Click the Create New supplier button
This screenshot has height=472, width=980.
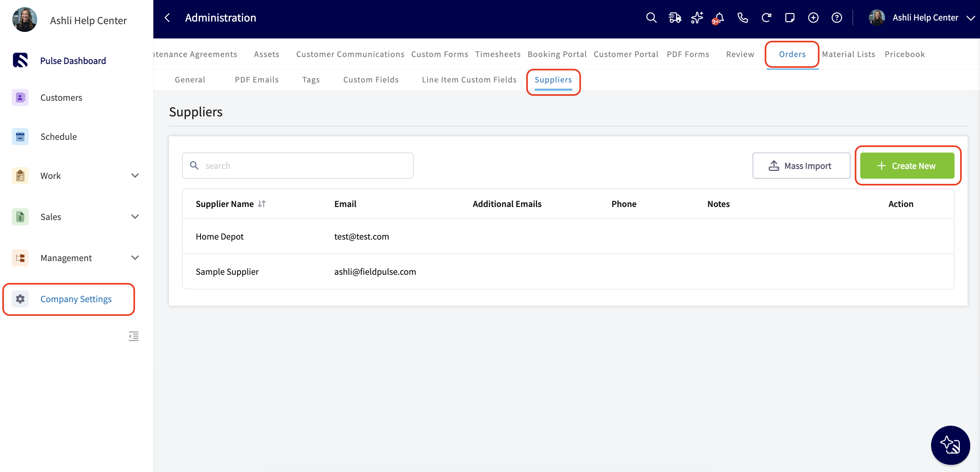[x=907, y=166]
